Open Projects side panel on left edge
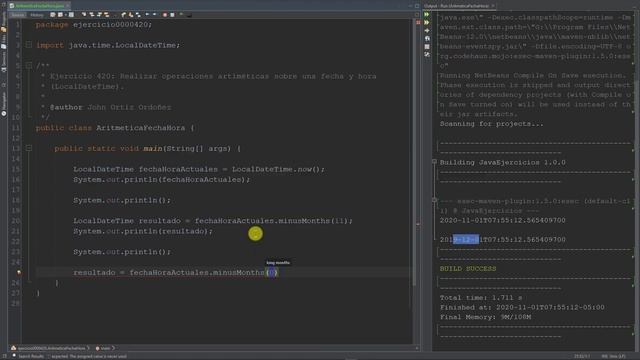 tap(4, 20)
